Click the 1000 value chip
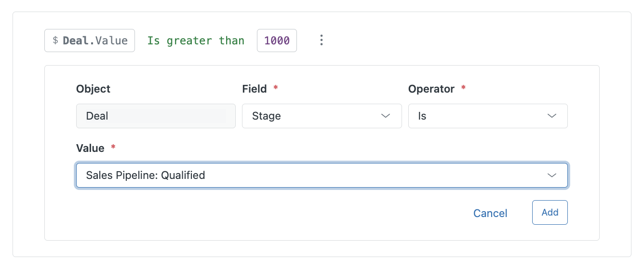644x272 pixels. [277, 41]
